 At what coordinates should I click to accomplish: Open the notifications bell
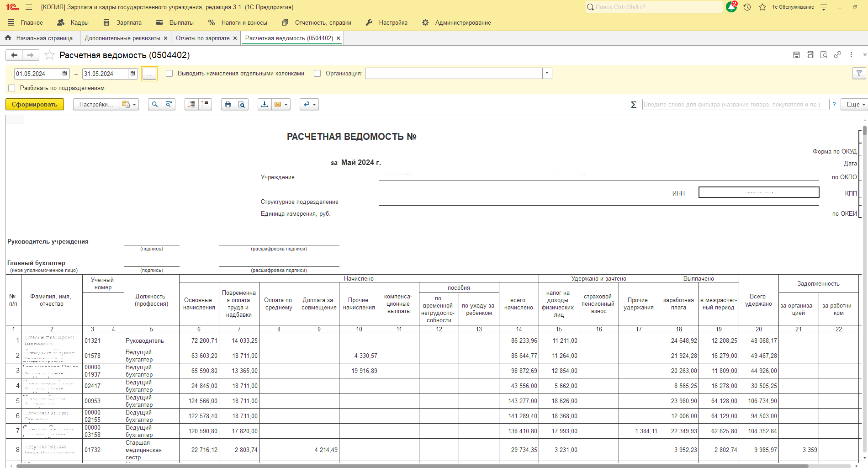click(x=731, y=7)
